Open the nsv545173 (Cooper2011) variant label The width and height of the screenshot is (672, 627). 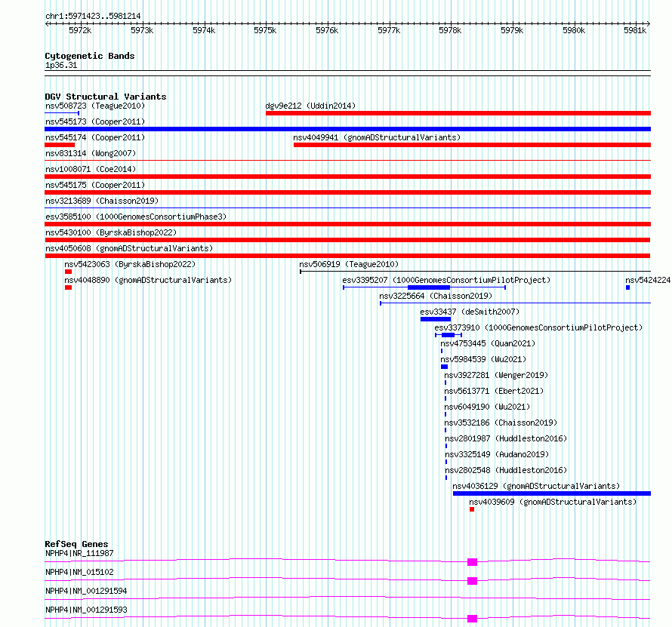tap(95, 121)
